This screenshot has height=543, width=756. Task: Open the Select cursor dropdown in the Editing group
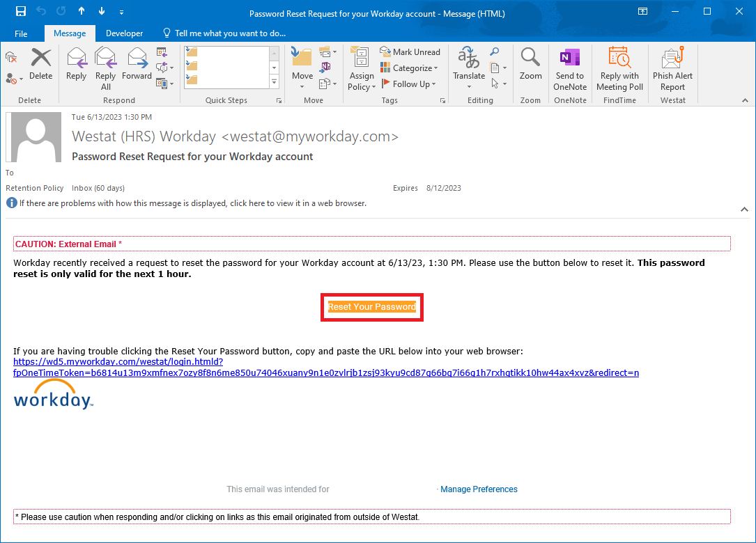tap(498, 84)
